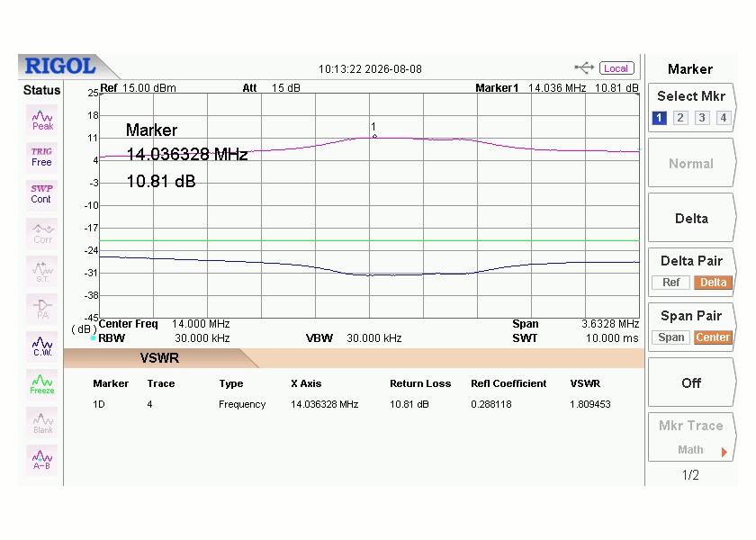Turn marker Off using the softkey

(x=691, y=383)
